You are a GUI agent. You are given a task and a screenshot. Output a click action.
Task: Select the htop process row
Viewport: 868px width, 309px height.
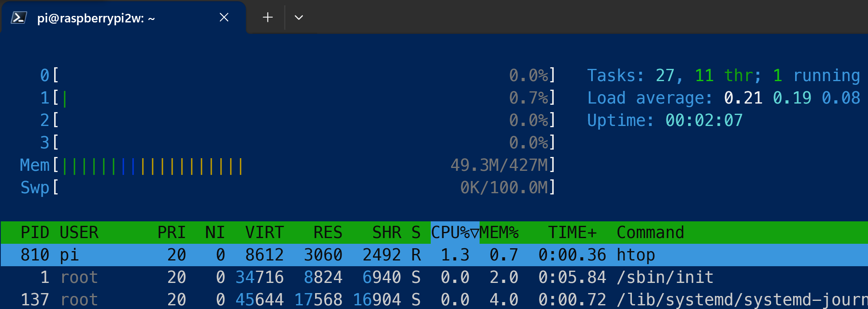click(434, 255)
